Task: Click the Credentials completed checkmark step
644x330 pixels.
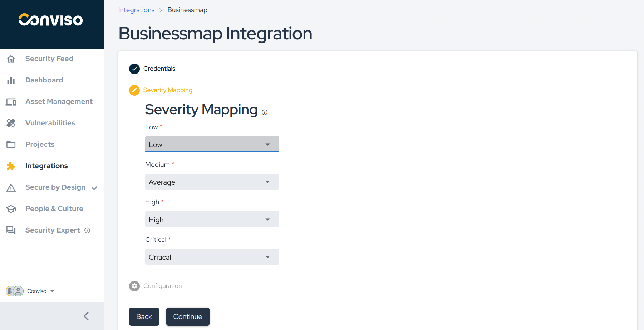Action: pos(134,69)
